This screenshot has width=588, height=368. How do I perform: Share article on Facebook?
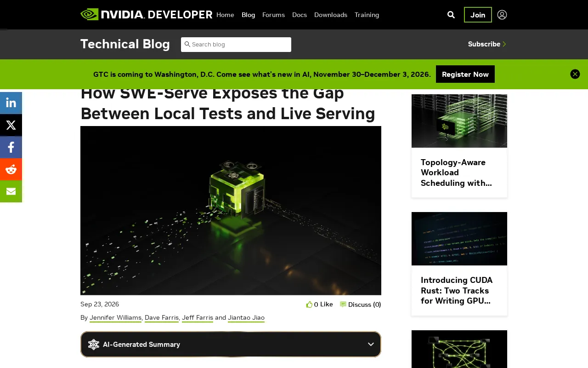(11, 147)
